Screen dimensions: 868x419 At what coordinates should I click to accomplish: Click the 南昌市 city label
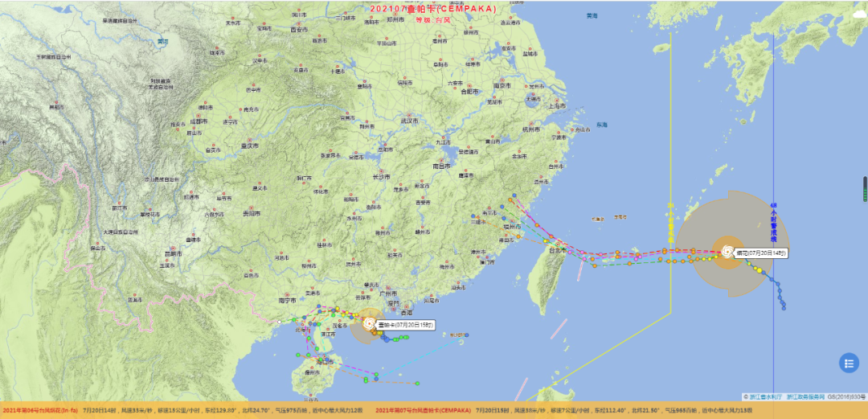coord(442,166)
